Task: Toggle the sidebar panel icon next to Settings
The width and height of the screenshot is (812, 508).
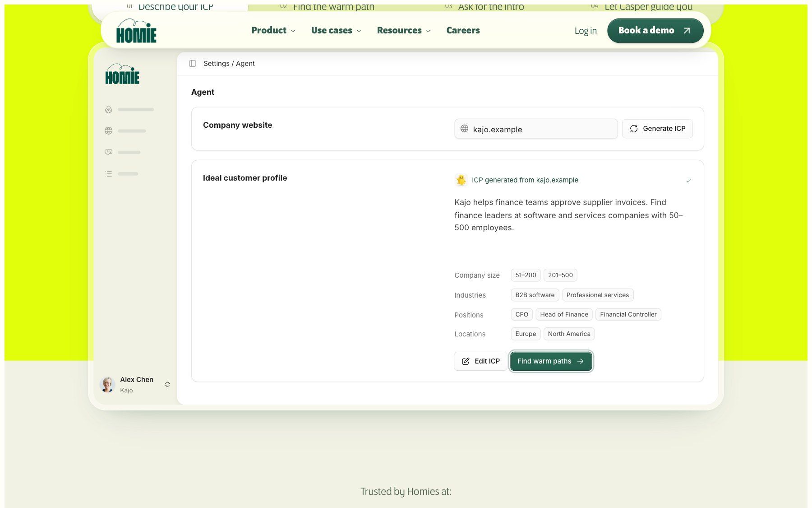Action: pos(193,64)
